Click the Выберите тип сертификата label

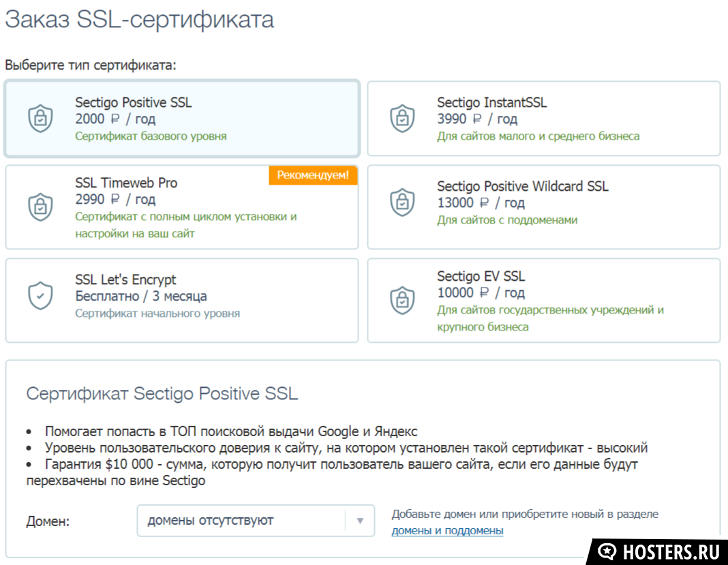click(x=91, y=65)
